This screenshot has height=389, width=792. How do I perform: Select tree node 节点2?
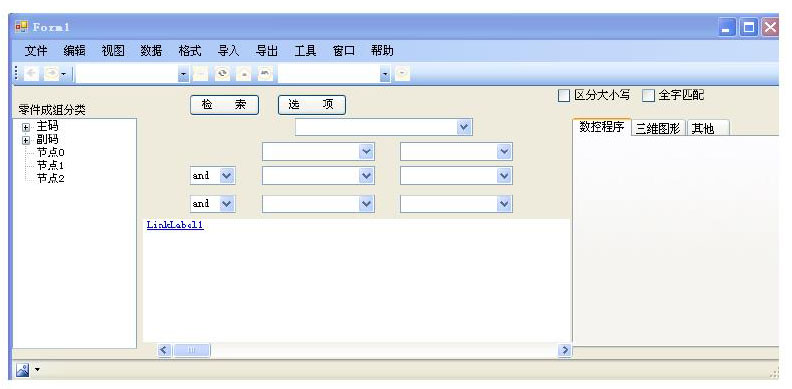(50, 179)
